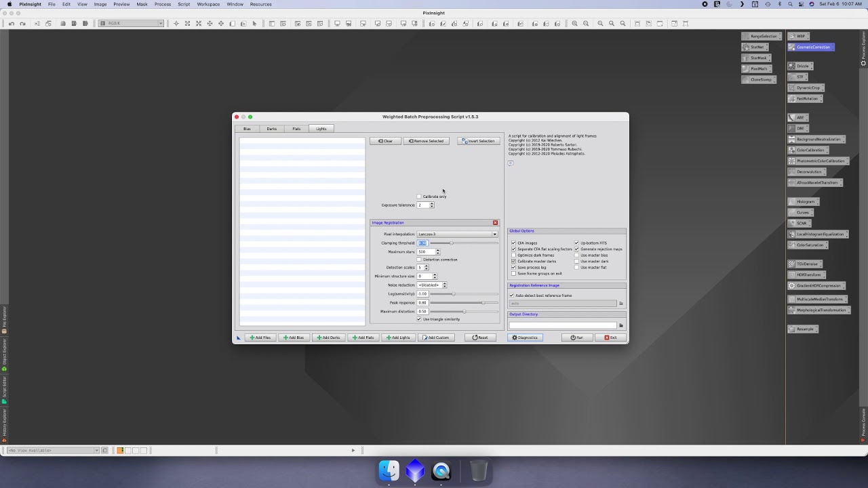
Task: Click the Detection scales stepper
Action: pyautogui.click(x=426, y=267)
